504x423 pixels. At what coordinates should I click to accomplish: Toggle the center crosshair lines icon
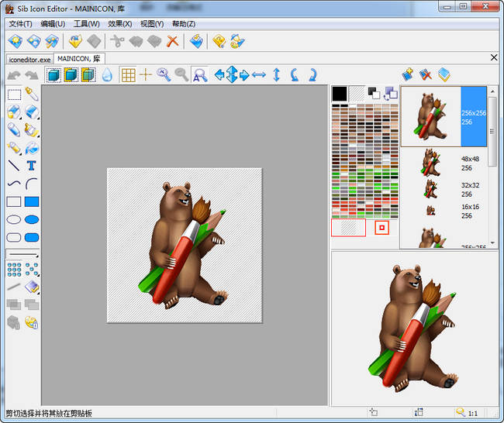click(x=146, y=75)
